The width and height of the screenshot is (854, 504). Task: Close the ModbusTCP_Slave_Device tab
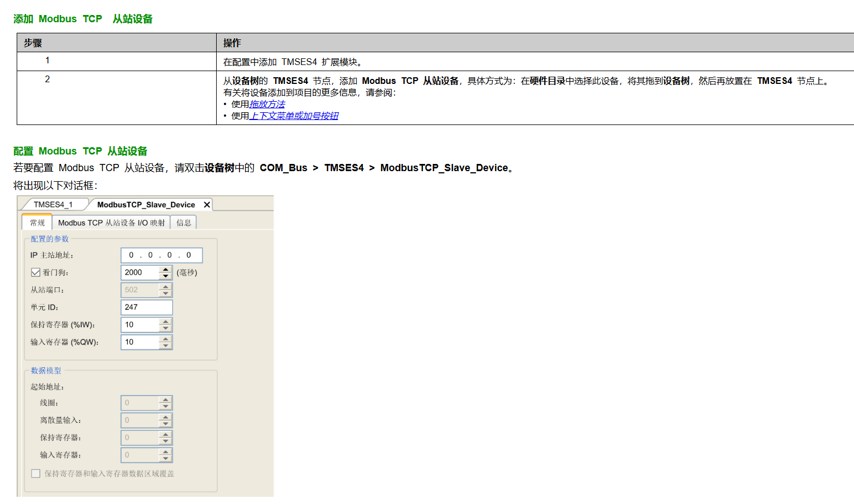207,205
